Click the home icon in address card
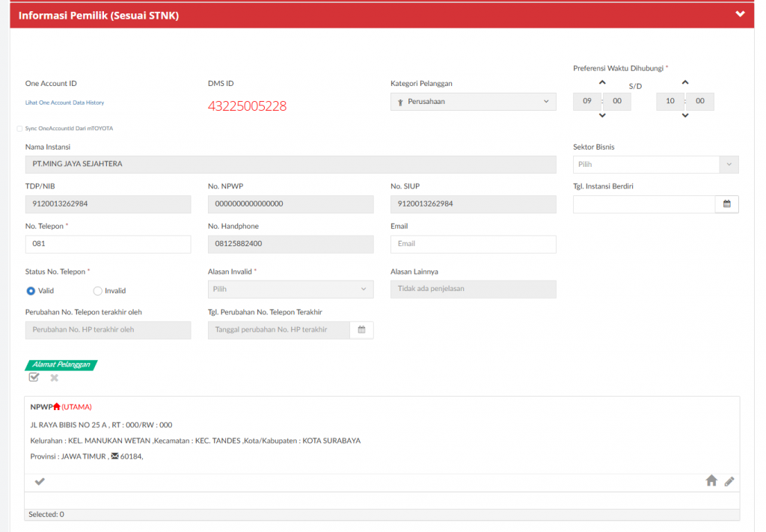The width and height of the screenshot is (766, 532). 711,481
